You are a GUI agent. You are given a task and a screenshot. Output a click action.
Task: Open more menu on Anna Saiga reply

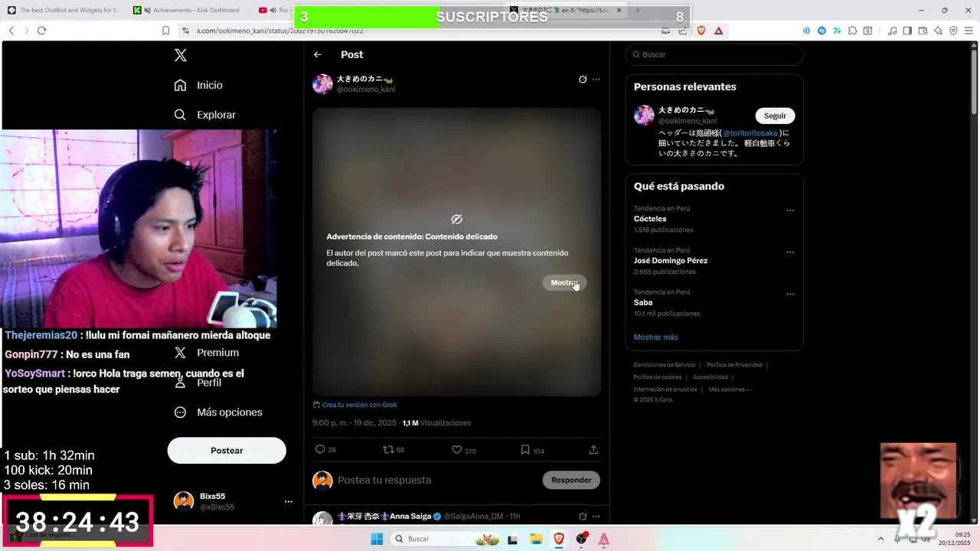pyautogui.click(x=596, y=517)
